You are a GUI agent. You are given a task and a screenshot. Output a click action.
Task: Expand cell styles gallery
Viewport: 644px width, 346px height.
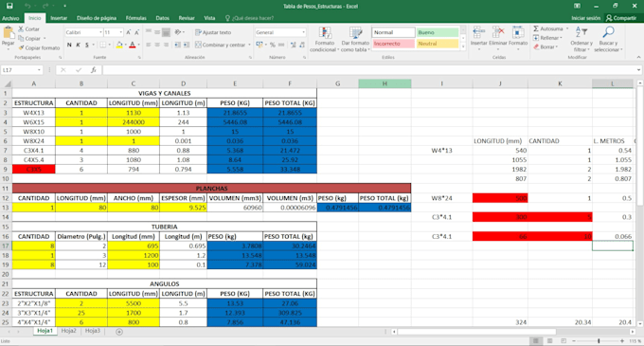coord(463,46)
